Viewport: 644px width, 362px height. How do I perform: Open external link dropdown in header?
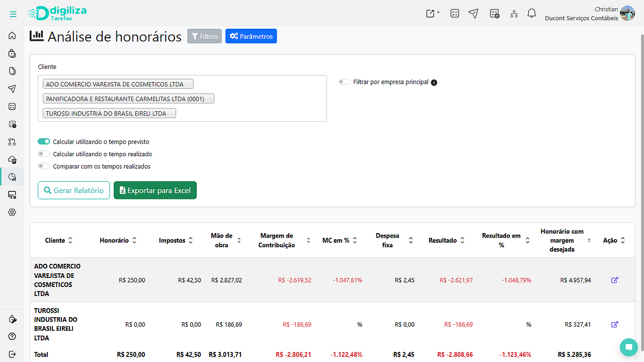tap(433, 14)
